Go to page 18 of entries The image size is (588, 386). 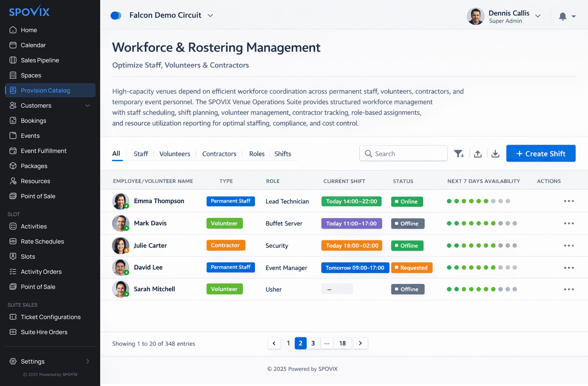[342, 343]
